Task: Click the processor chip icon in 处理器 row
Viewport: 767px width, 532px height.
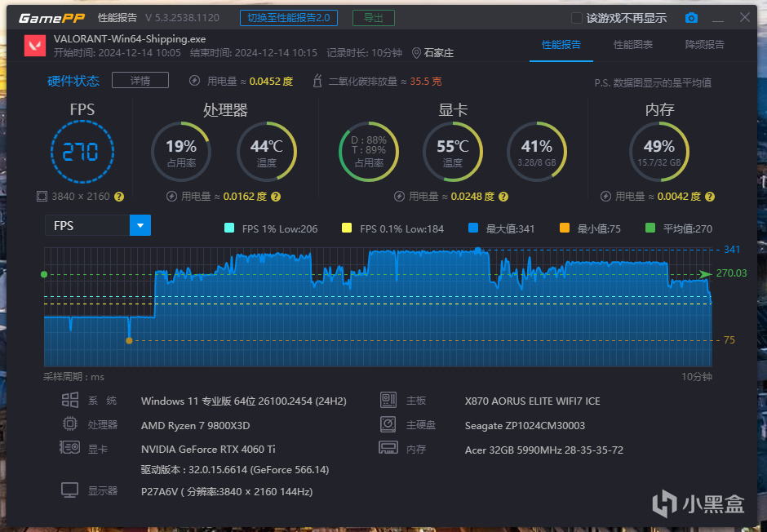Action: click(70, 423)
